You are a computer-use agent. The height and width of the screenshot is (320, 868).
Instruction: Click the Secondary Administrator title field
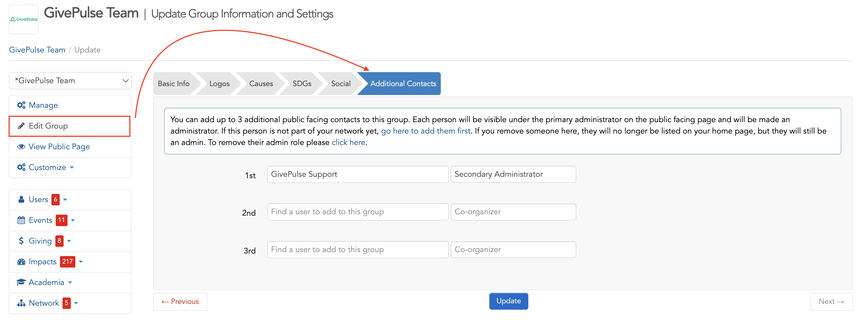point(513,174)
